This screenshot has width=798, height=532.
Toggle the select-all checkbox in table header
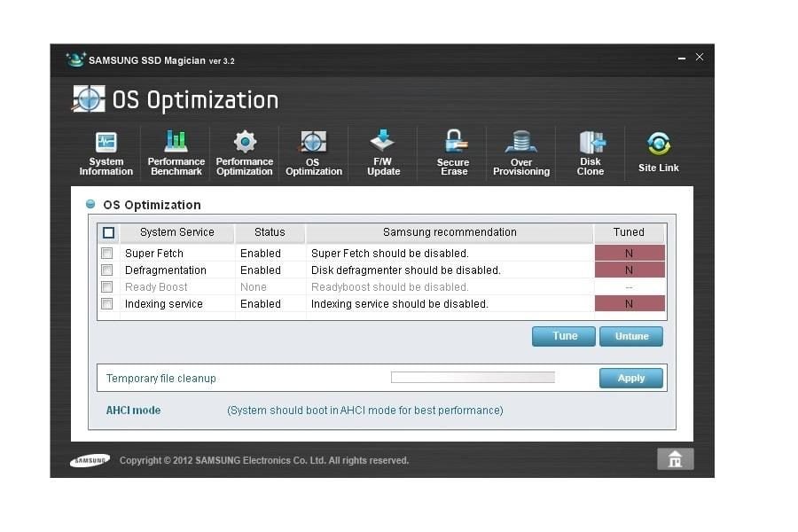tap(109, 233)
